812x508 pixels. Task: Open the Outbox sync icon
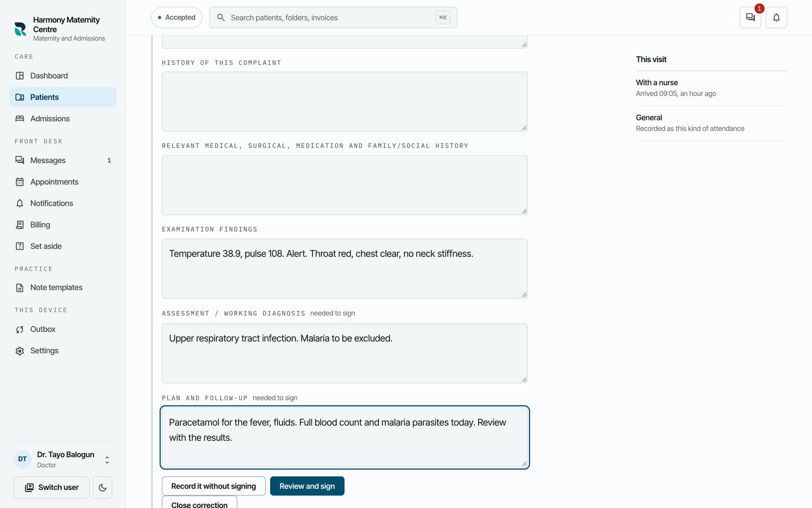tap(20, 330)
